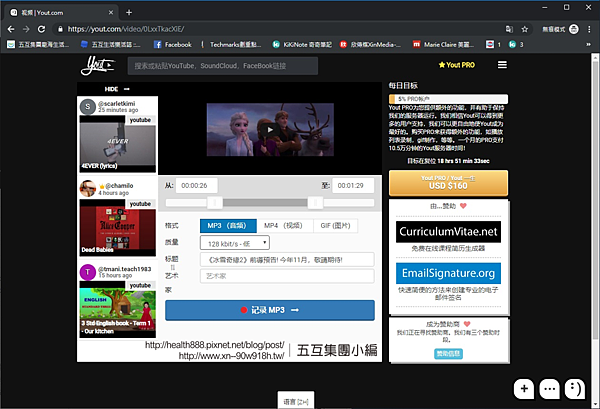
Task: Open the Dead Babies video thumbnail
Action: (118, 228)
